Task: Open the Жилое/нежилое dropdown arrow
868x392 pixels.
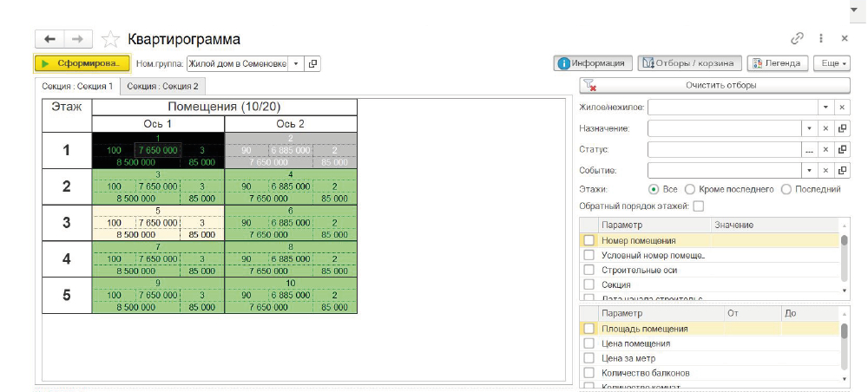Action: coord(825,107)
